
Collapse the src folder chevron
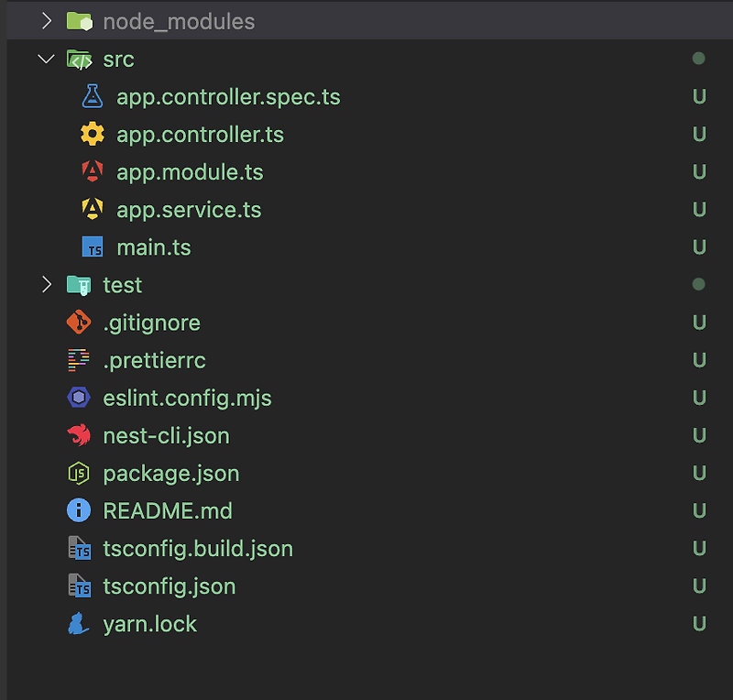point(47,59)
